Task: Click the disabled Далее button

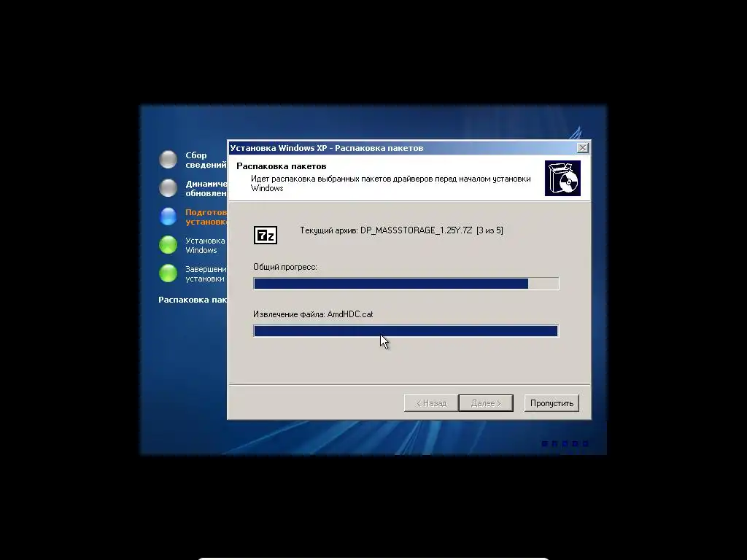Action: (x=486, y=403)
